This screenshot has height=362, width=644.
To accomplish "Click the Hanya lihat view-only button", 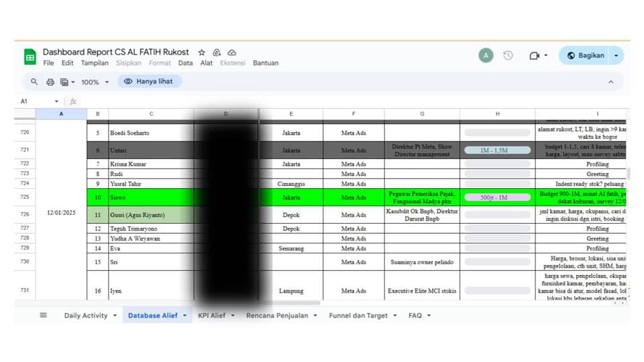I will coord(149,82).
